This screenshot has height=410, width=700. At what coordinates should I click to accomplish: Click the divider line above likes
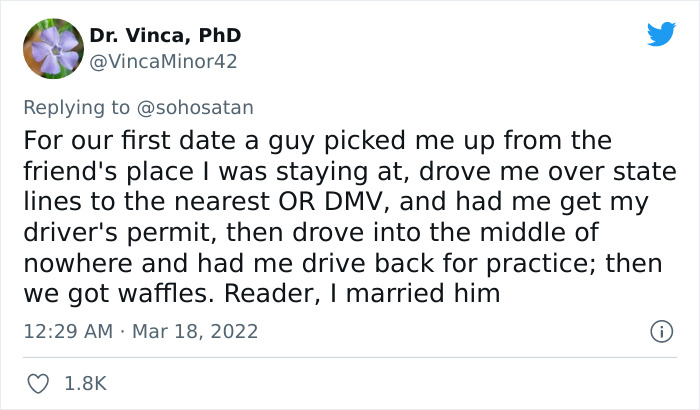pyautogui.click(x=348, y=357)
